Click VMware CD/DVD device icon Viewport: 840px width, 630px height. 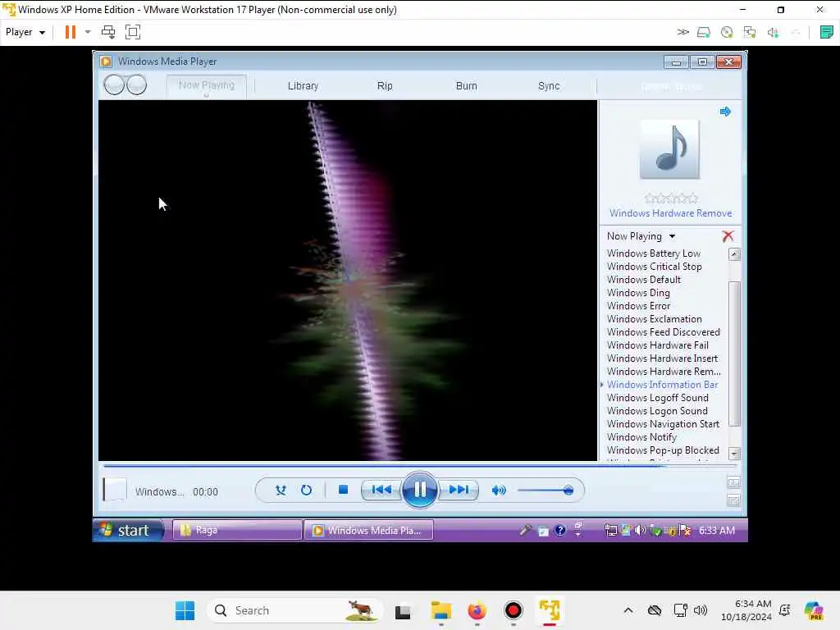727,32
